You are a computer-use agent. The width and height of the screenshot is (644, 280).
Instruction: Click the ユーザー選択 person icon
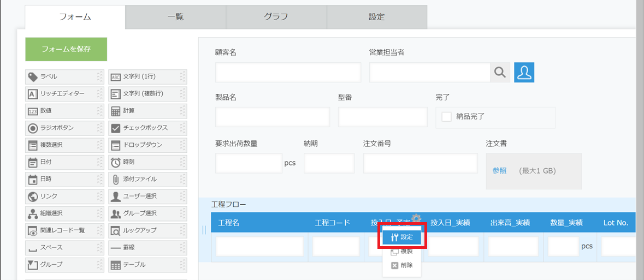116,196
